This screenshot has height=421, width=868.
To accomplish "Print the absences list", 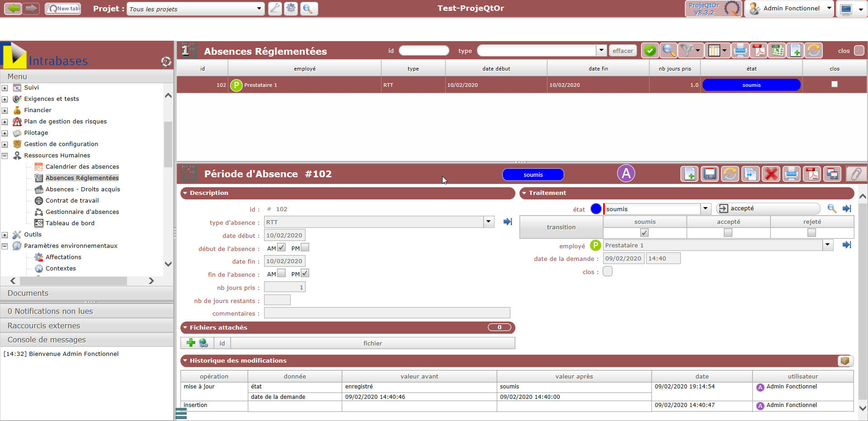I will [x=740, y=51].
